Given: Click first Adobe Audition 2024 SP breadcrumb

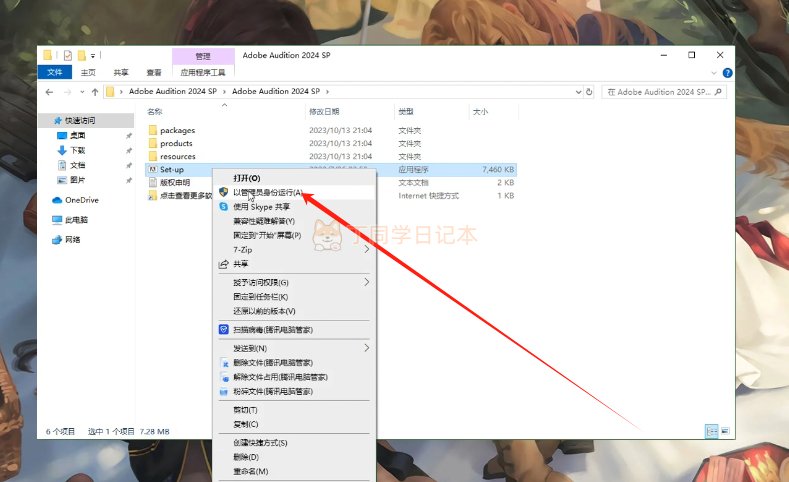Looking at the screenshot, I should tap(173, 91).
